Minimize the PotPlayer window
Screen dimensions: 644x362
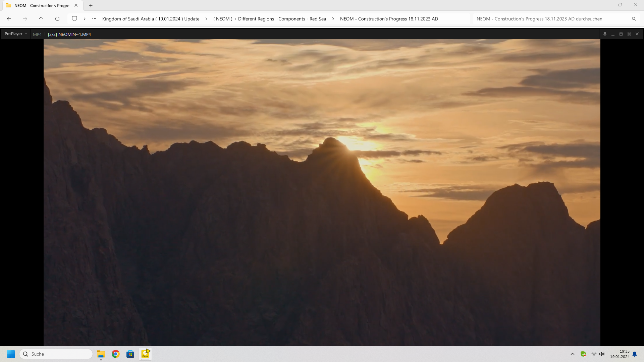tap(613, 34)
